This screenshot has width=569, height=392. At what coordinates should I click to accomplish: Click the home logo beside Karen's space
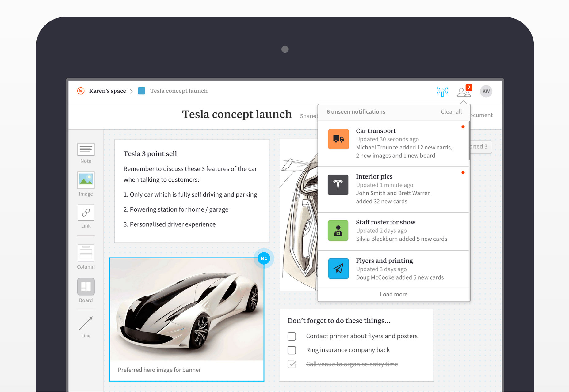click(x=81, y=91)
